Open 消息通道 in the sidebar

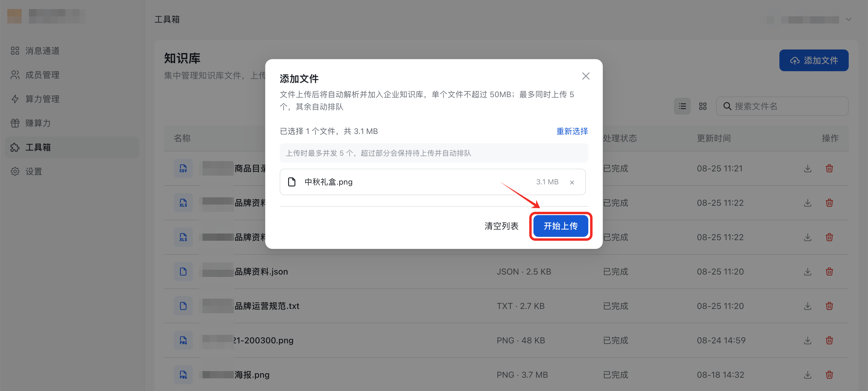tap(72, 51)
